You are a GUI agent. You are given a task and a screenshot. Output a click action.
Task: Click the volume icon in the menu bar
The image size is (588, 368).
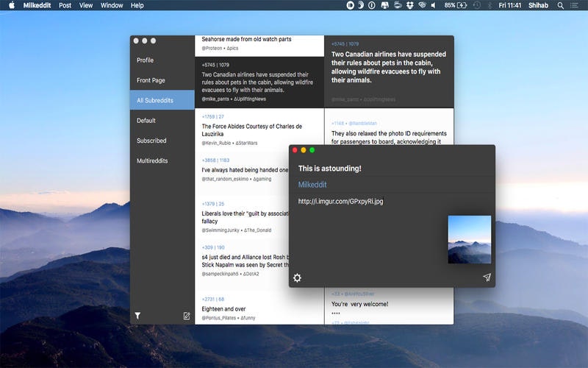coord(433,5)
